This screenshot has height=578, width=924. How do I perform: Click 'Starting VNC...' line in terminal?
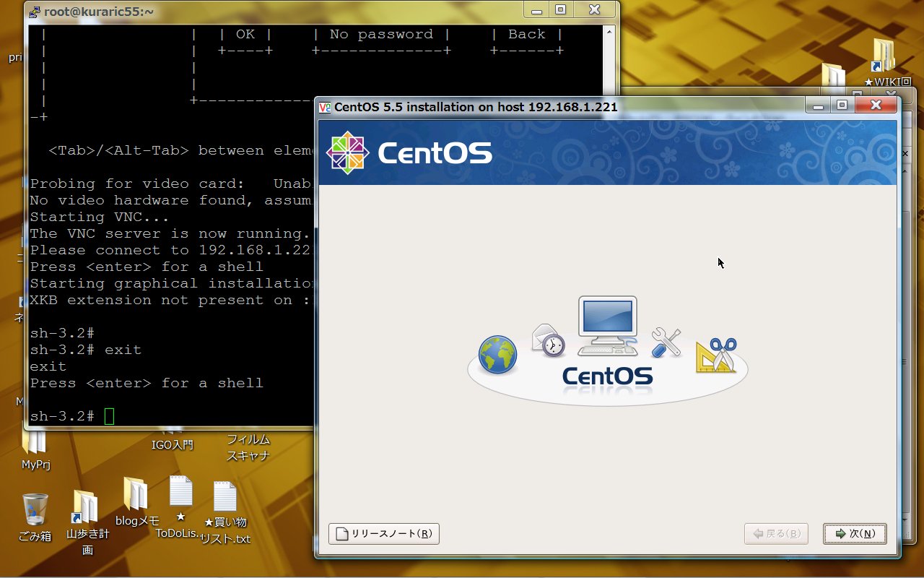pyautogui.click(x=100, y=217)
